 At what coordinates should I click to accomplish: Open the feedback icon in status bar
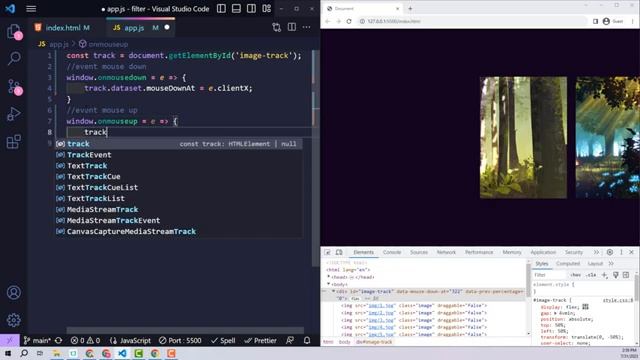pyautogui.click(x=290, y=340)
